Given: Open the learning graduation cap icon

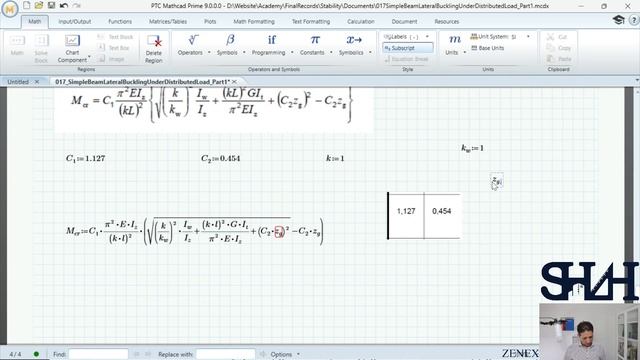Looking at the screenshot, I should [x=618, y=20].
